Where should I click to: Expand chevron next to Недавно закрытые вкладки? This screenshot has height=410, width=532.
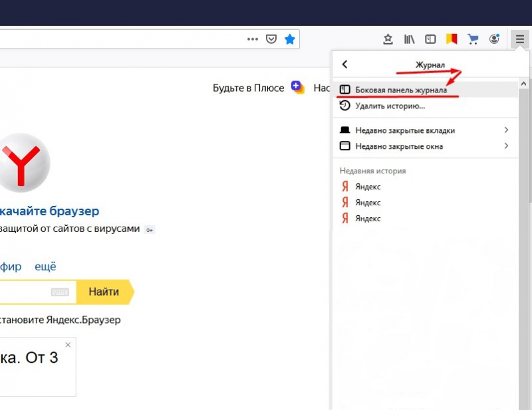coord(506,130)
